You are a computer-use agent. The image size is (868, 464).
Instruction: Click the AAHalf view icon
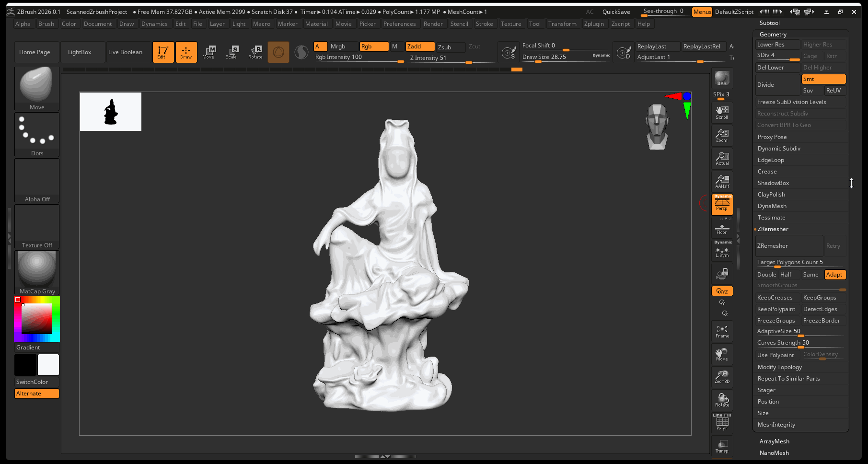click(x=722, y=182)
